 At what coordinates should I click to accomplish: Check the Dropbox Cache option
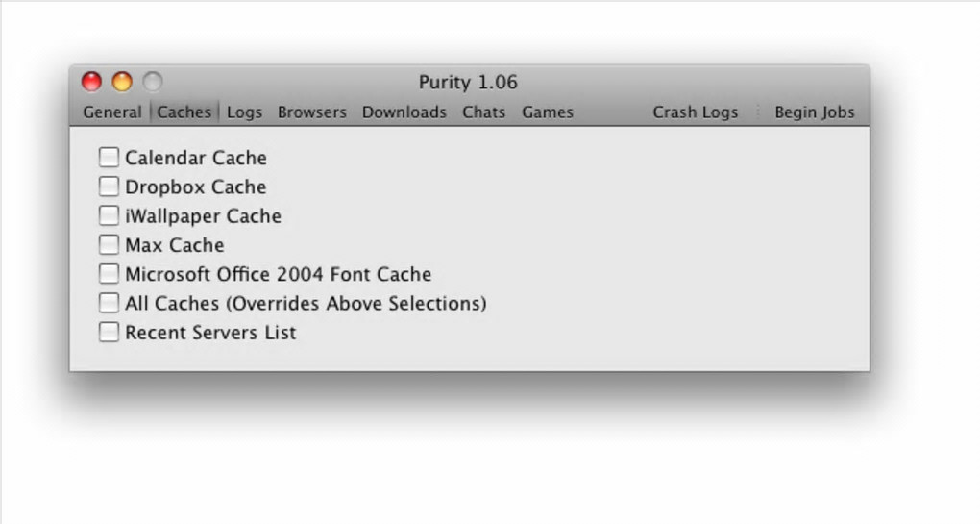tap(110, 187)
